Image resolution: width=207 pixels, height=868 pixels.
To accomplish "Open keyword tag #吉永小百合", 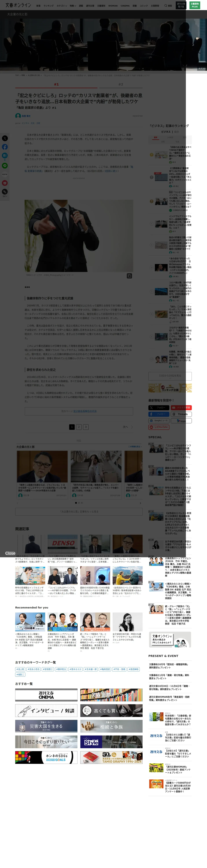I will (33, 669).
